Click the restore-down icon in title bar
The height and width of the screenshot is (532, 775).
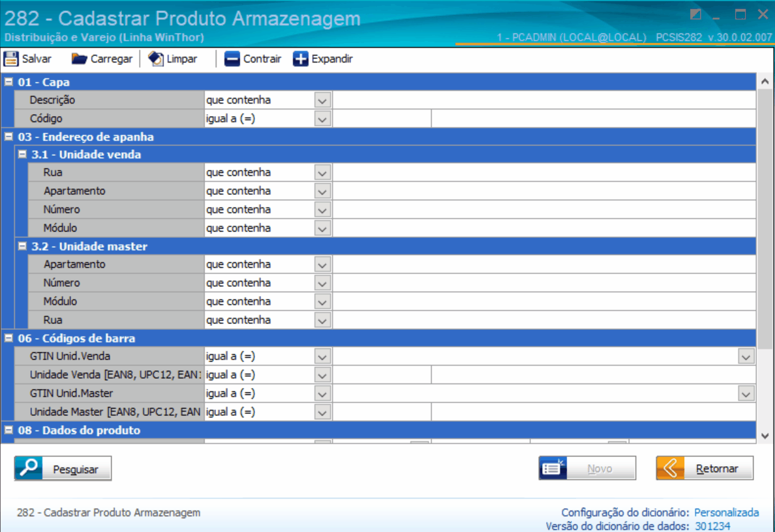pos(695,14)
